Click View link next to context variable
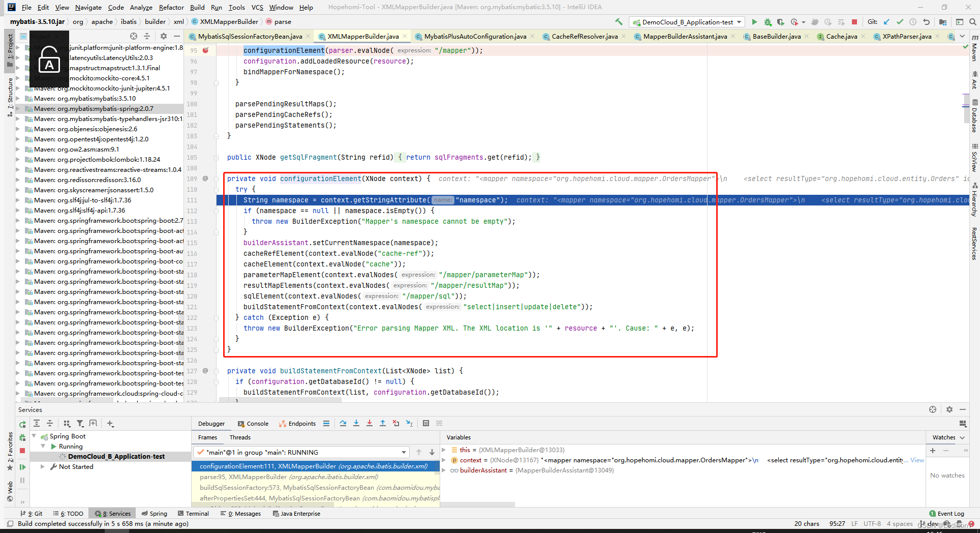This screenshot has height=533, width=980. (917, 460)
